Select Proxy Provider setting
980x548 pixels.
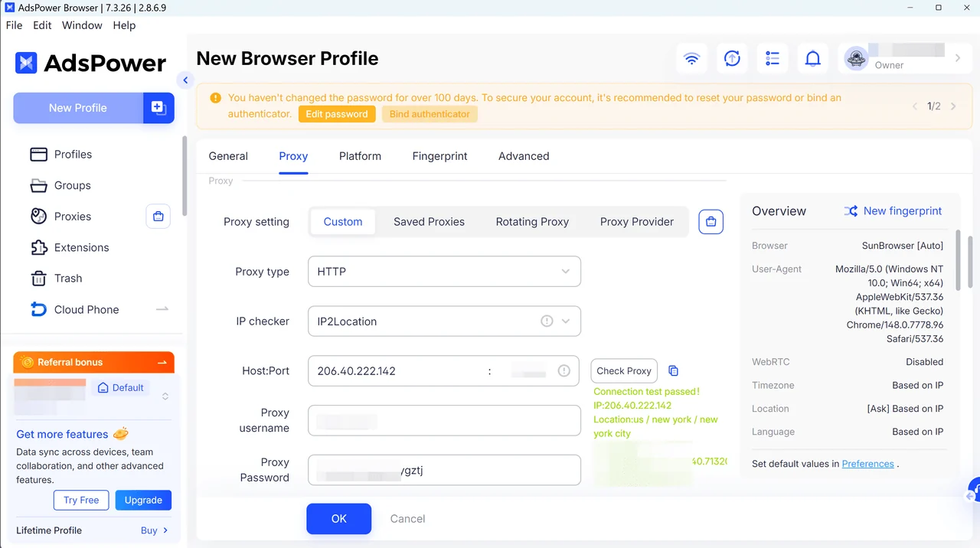pos(637,222)
